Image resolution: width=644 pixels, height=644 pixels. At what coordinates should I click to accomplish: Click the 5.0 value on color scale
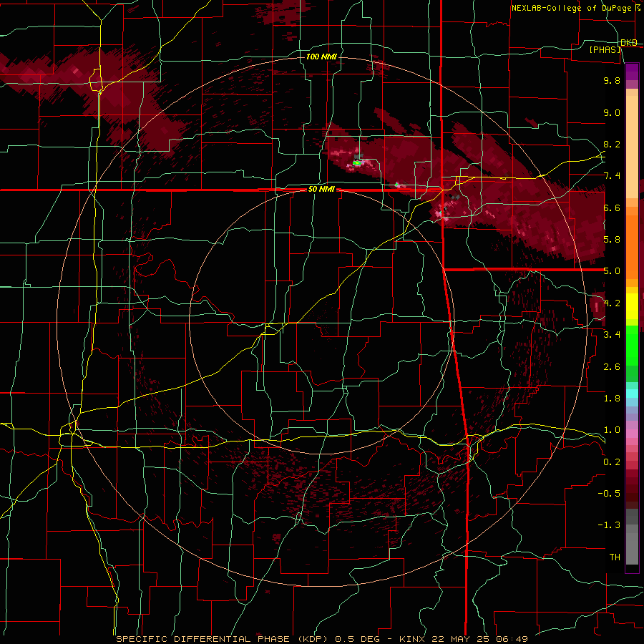[x=612, y=271]
